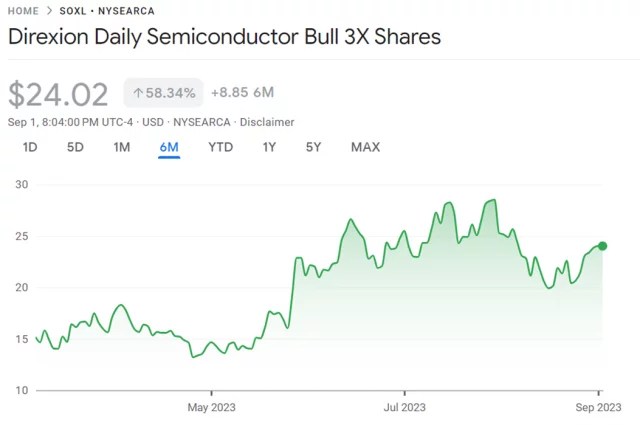
Task: Show the 1Y price chart
Action: coord(269,147)
